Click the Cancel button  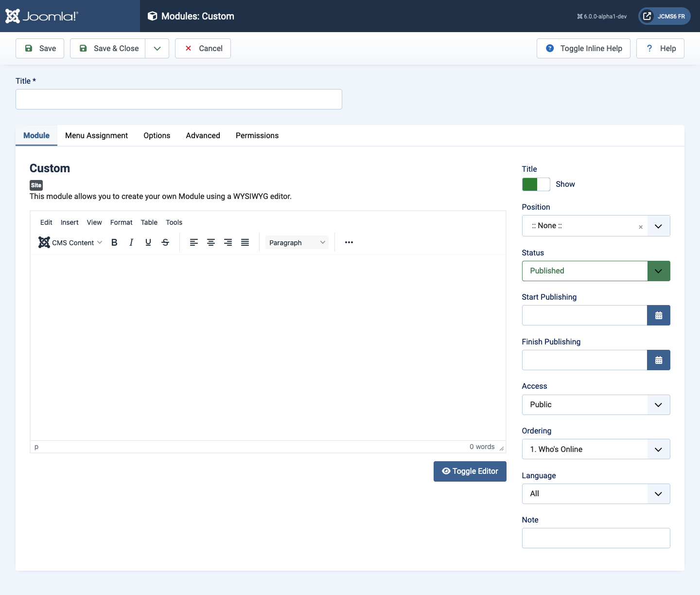pyautogui.click(x=203, y=48)
